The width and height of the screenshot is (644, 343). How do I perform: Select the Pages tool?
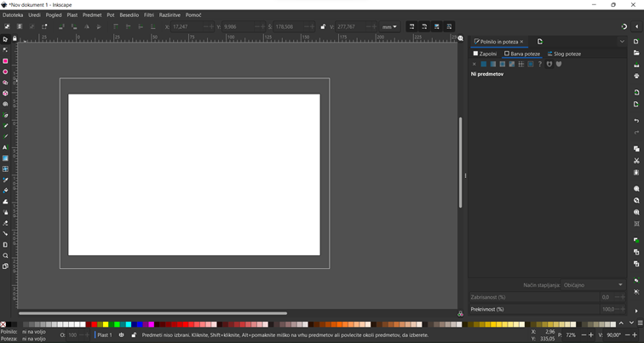click(x=5, y=266)
